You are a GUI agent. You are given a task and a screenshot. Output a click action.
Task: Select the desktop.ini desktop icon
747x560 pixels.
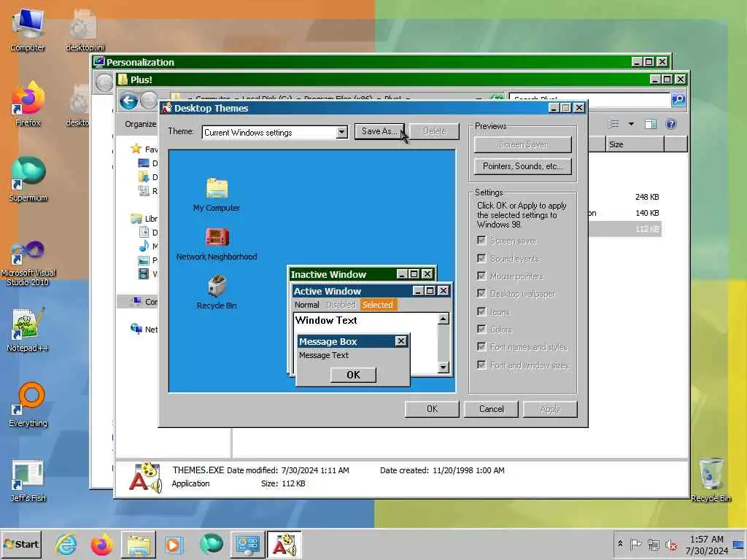pyautogui.click(x=85, y=29)
